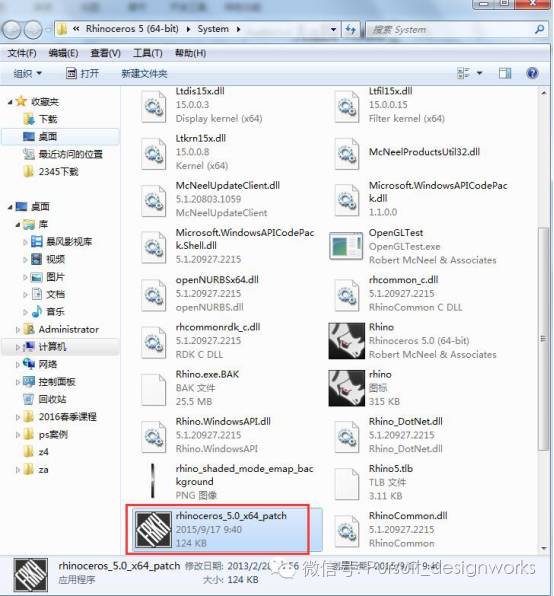Click the file list scroll-down arrow

point(544,548)
